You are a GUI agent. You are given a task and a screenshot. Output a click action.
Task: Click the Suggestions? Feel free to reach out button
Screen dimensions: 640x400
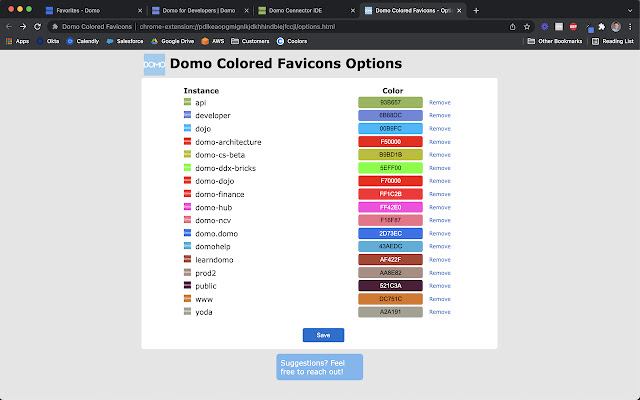319,367
